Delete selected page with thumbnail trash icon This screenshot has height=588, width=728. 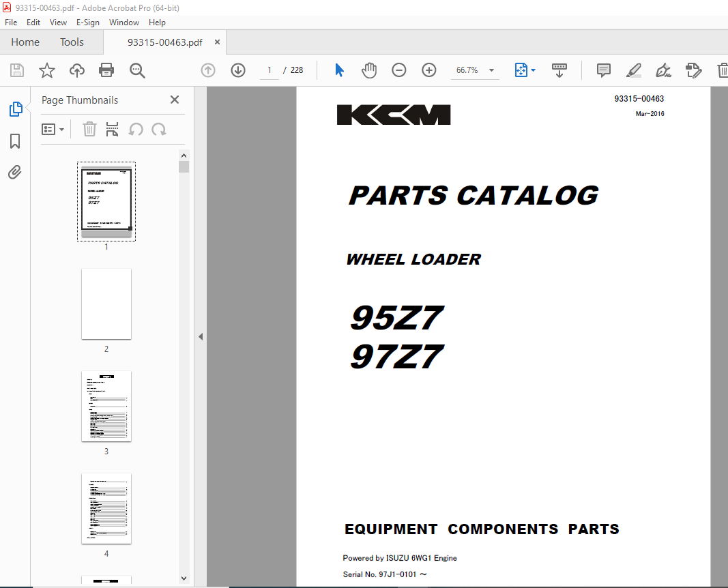[x=89, y=129]
